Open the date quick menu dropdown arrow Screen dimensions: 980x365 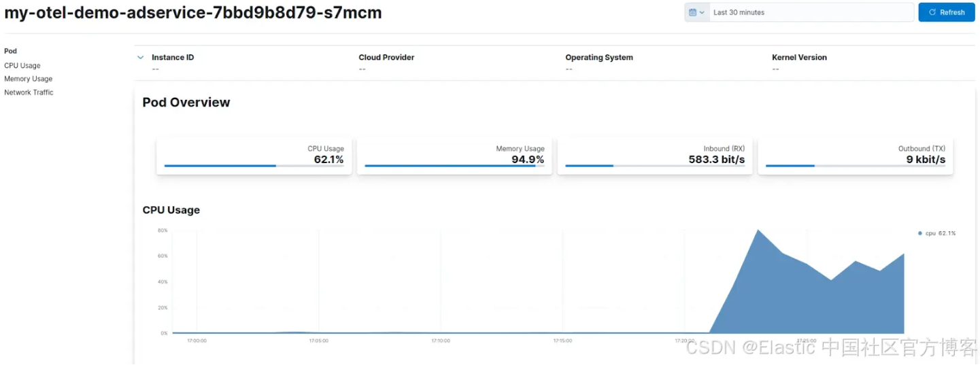pyautogui.click(x=702, y=12)
